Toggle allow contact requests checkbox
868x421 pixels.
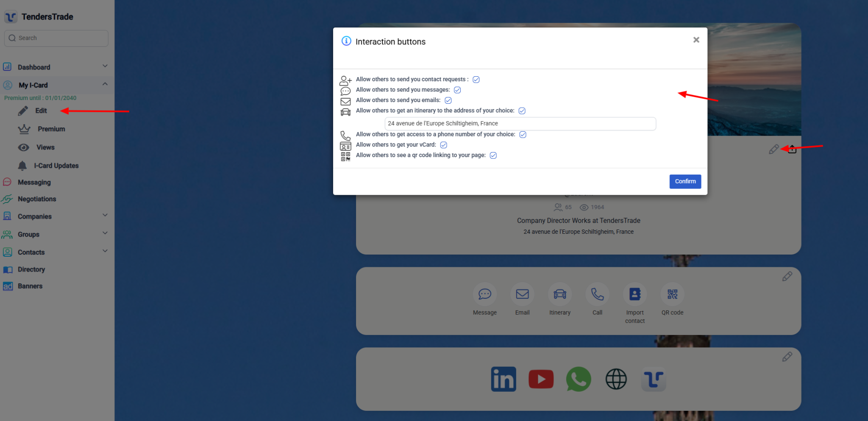point(476,80)
